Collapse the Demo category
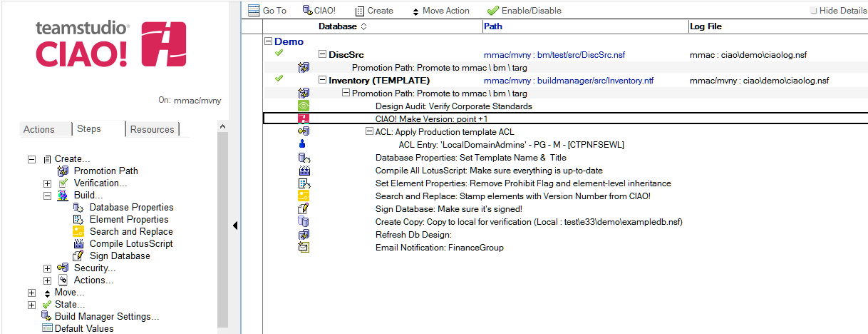 (x=269, y=42)
